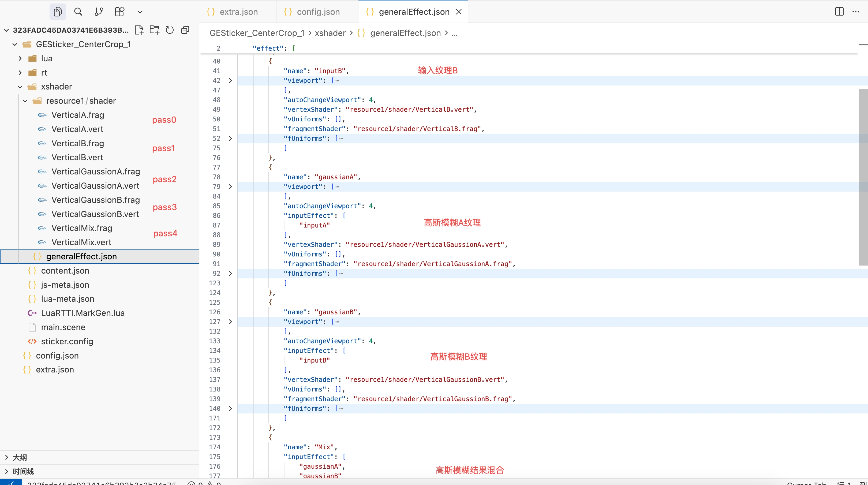The image size is (868, 485).
Task: Open VerticalMix.frag file
Action: 82,228
